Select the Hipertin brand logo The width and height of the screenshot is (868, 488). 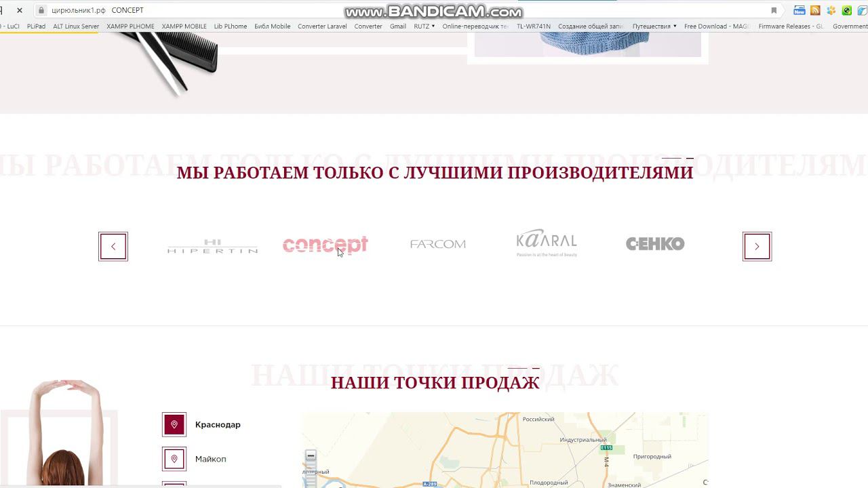(212, 246)
